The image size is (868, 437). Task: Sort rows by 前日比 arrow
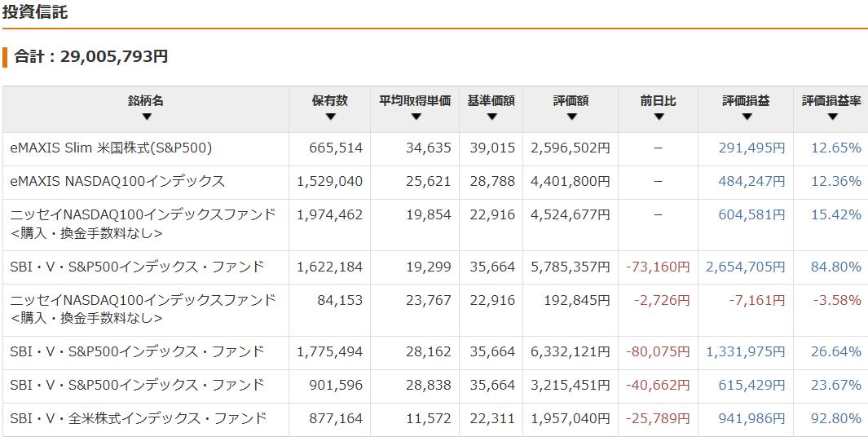(659, 117)
